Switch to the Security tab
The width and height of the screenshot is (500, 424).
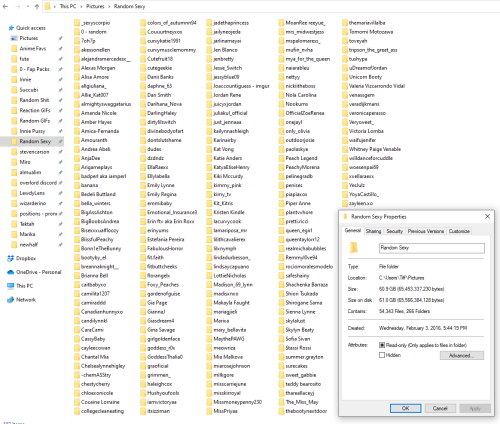coord(394,231)
